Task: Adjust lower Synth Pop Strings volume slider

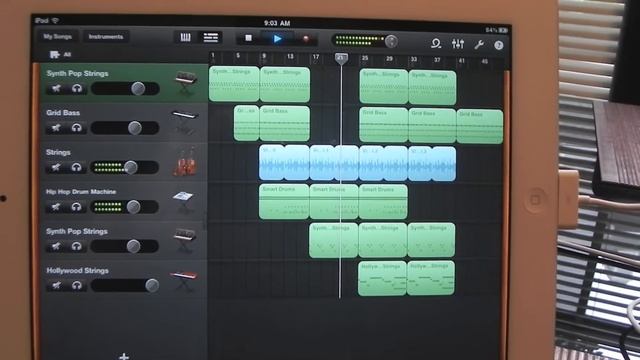Action: (125, 246)
